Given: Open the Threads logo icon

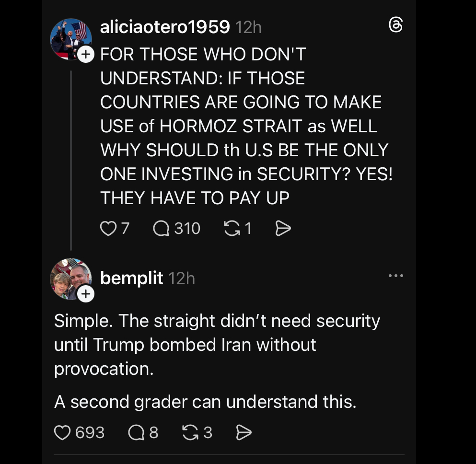Looking at the screenshot, I should [x=395, y=25].
